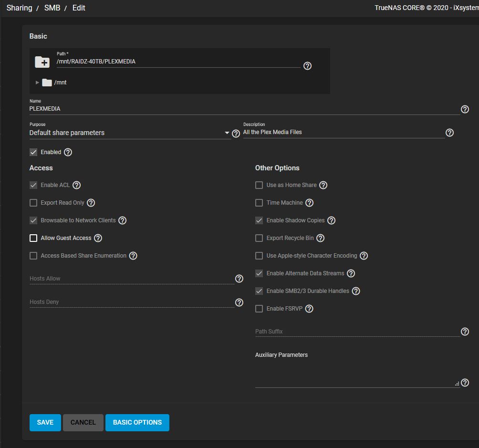Open help for the Description field
Screen dimensions: 479x448
coord(449,132)
